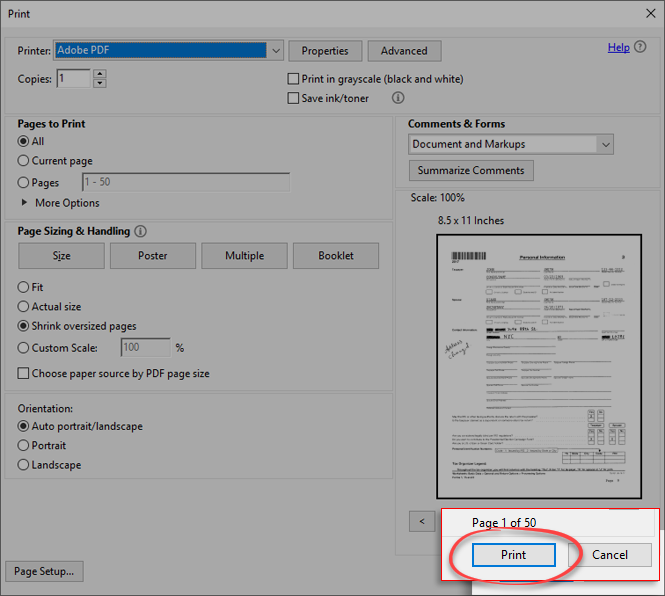
Task: Choose Landscape orientation
Action: (x=24, y=465)
